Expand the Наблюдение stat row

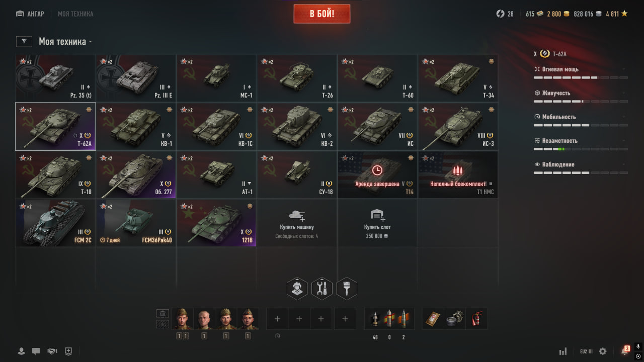click(x=581, y=164)
